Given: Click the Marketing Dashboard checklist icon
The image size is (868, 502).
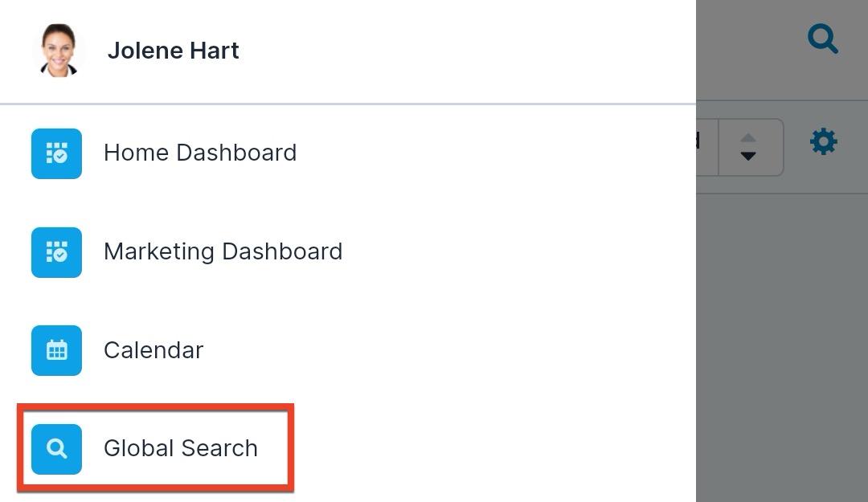Looking at the screenshot, I should (x=56, y=252).
